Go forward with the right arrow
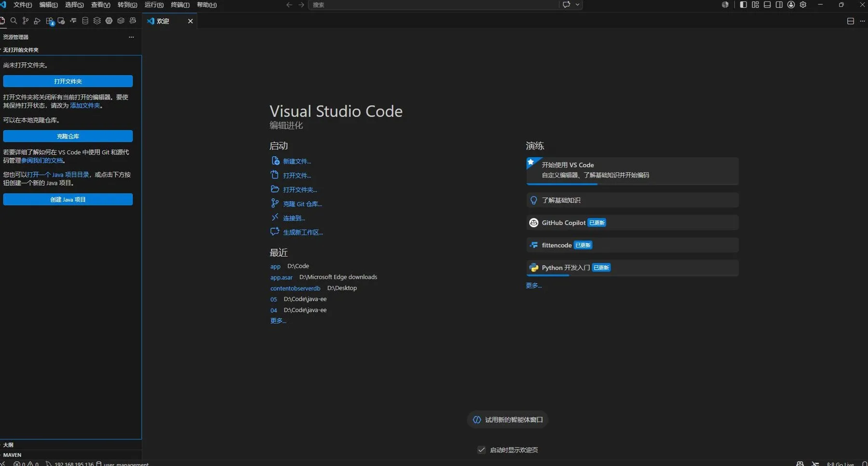 pyautogui.click(x=301, y=5)
